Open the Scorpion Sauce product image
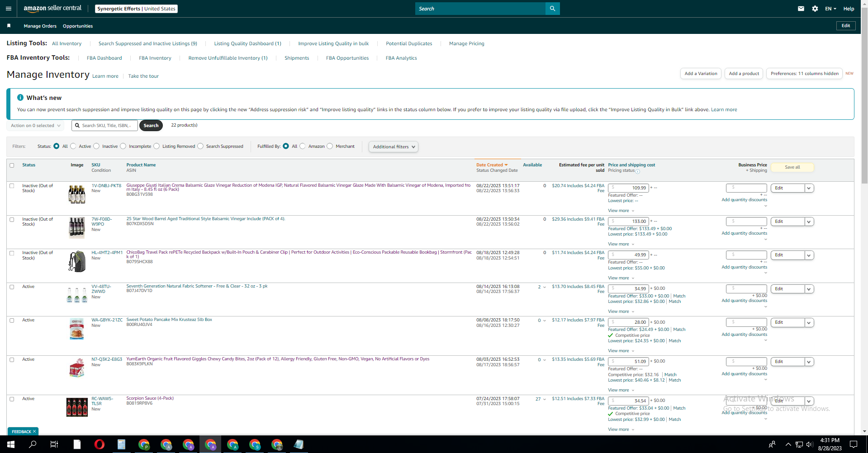The height and width of the screenshot is (453, 868). 77,407
